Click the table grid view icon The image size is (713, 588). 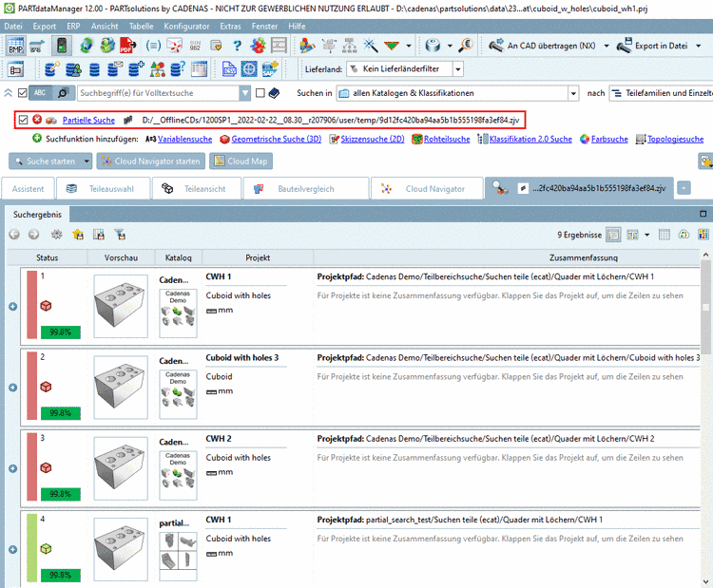coord(665,235)
